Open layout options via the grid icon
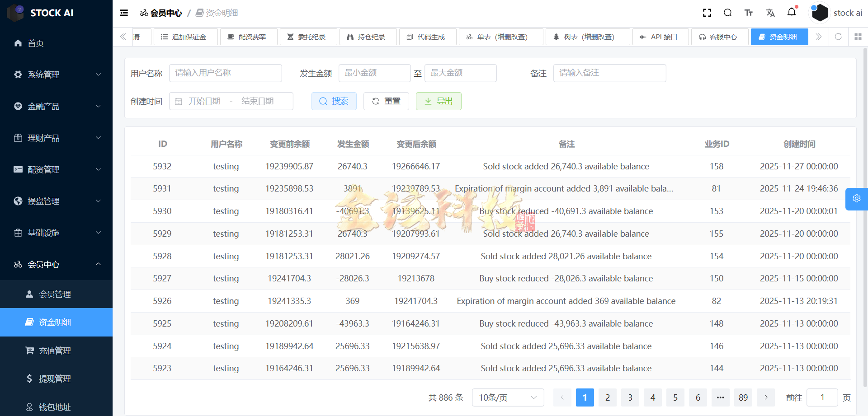Screen dimensions: 868x416 click(858, 37)
